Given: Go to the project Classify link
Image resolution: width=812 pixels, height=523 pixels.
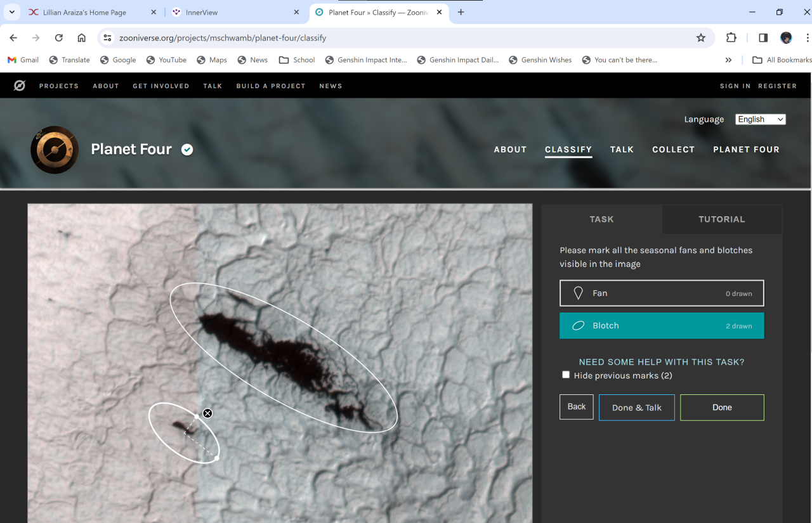Looking at the screenshot, I should coord(568,150).
